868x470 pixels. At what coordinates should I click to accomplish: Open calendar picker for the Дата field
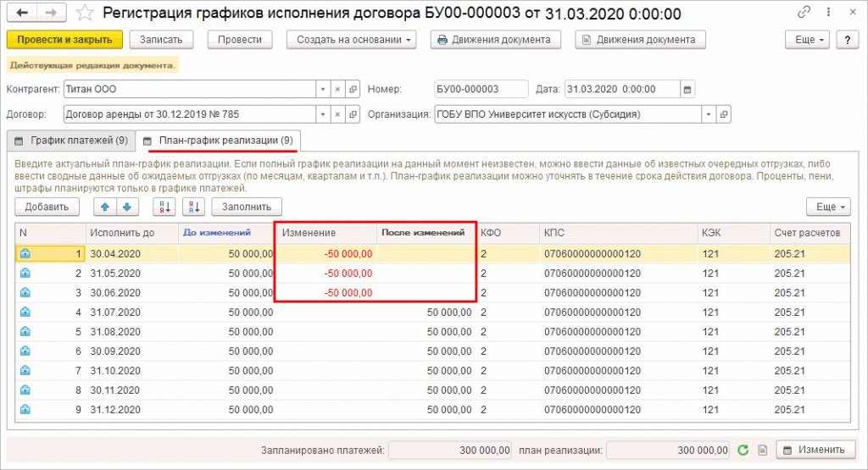coord(687,90)
